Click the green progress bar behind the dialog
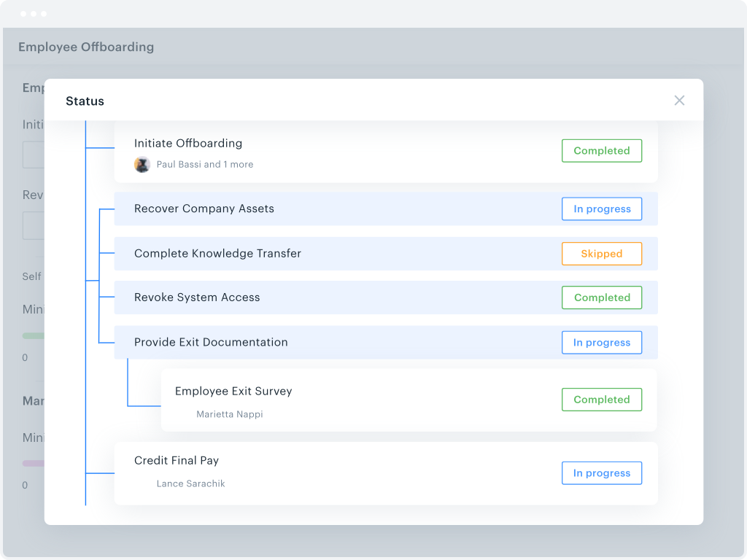This screenshot has height=560, width=747. (34, 336)
